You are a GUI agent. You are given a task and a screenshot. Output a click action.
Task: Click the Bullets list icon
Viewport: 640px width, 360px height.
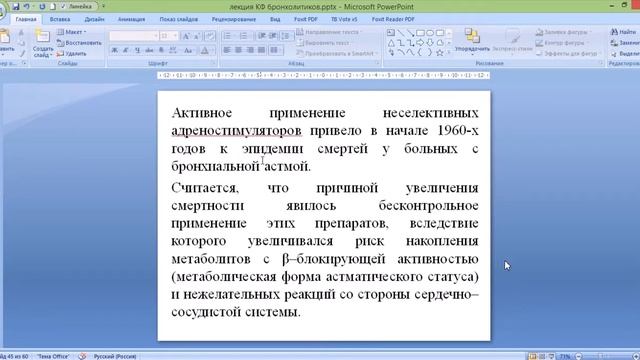(x=228, y=36)
